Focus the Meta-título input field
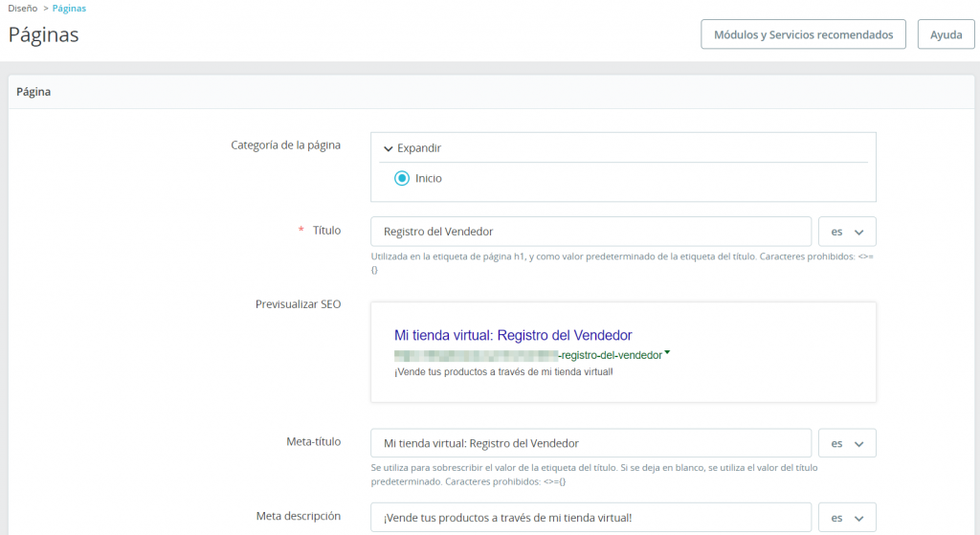980x535 pixels. click(x=590, y=443)
